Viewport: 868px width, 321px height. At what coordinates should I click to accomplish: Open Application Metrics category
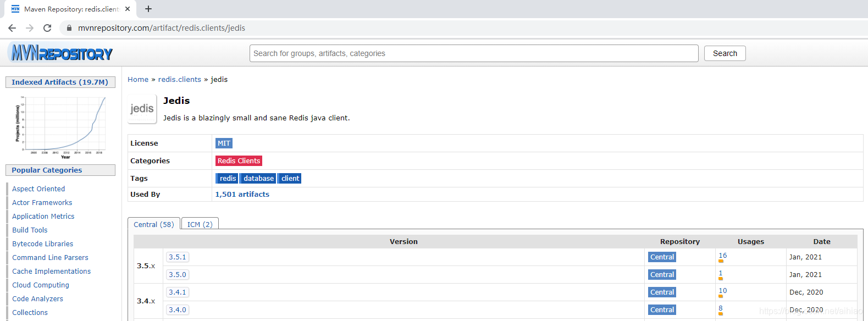point(43,217)
